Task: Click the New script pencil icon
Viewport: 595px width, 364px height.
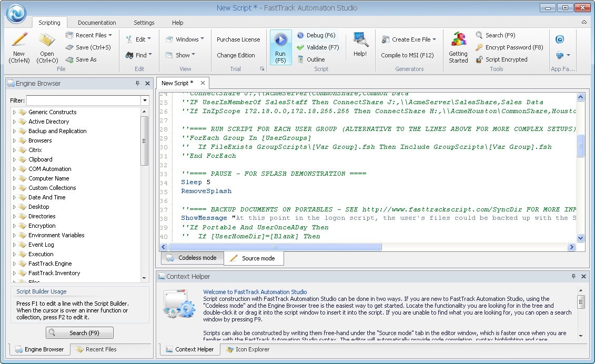Action: tap(19, 40)
